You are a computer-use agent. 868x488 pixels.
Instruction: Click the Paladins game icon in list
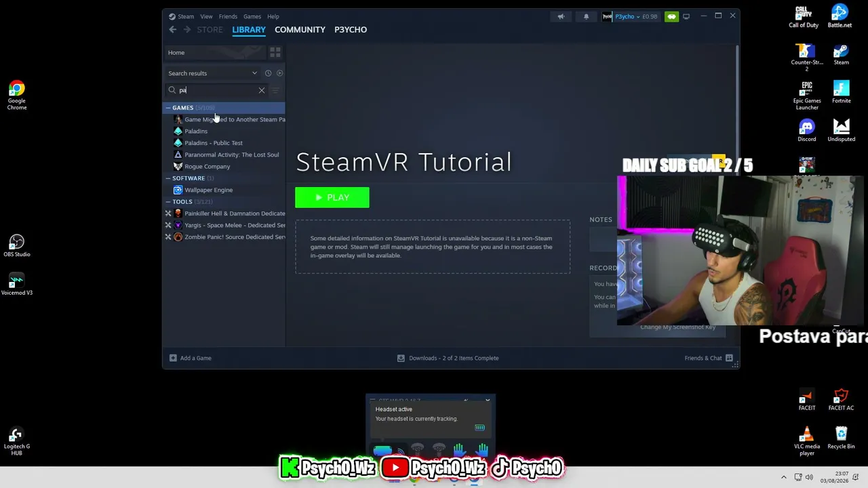tap(178, 131)
